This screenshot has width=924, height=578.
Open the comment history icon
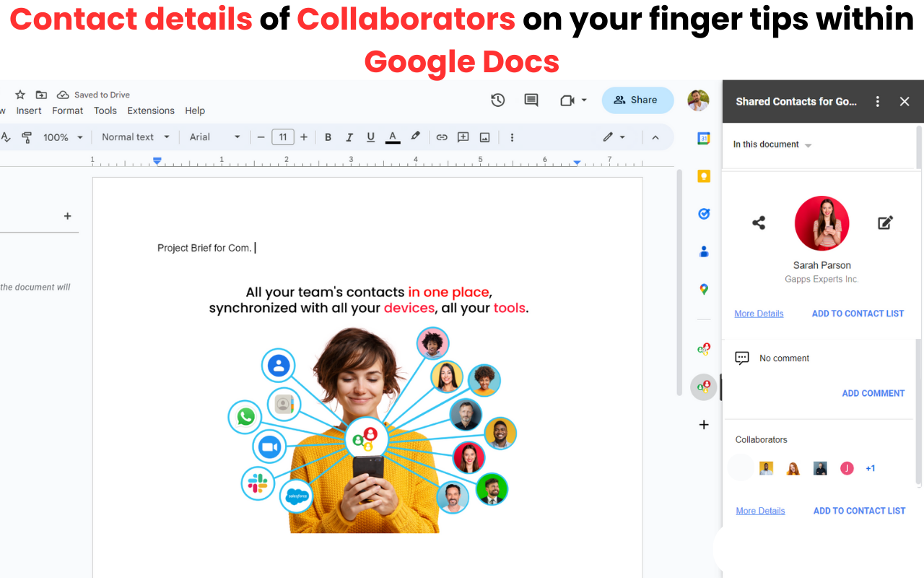point(531,100)
